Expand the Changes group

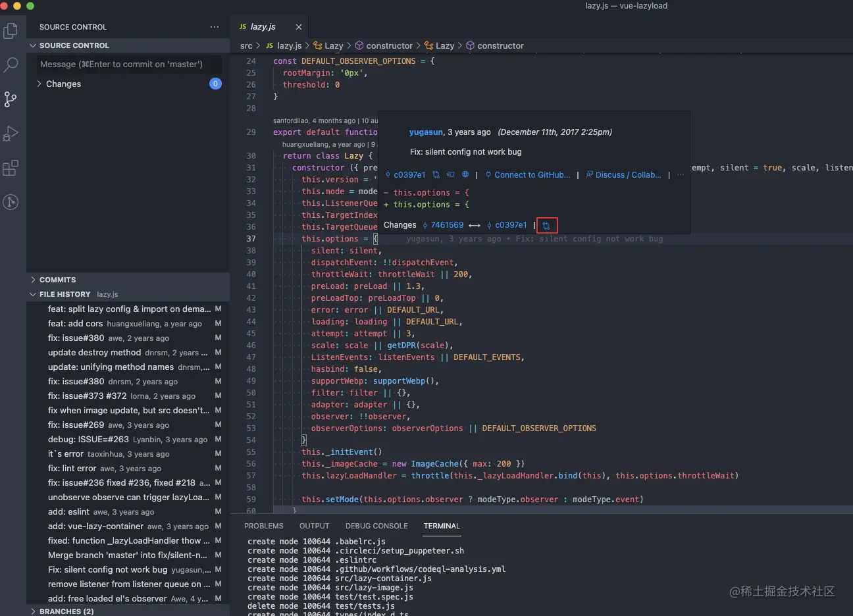pos(128,84)
